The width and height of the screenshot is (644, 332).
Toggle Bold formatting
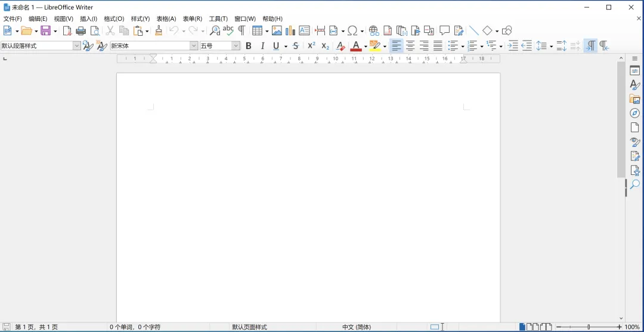click(x=249, y=45)
